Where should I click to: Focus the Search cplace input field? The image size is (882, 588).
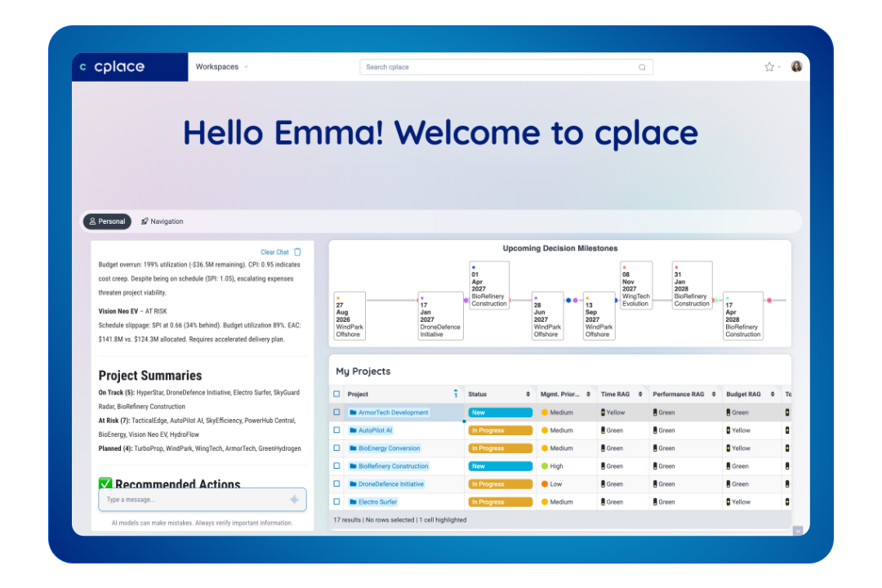click(x=506, y=67)
